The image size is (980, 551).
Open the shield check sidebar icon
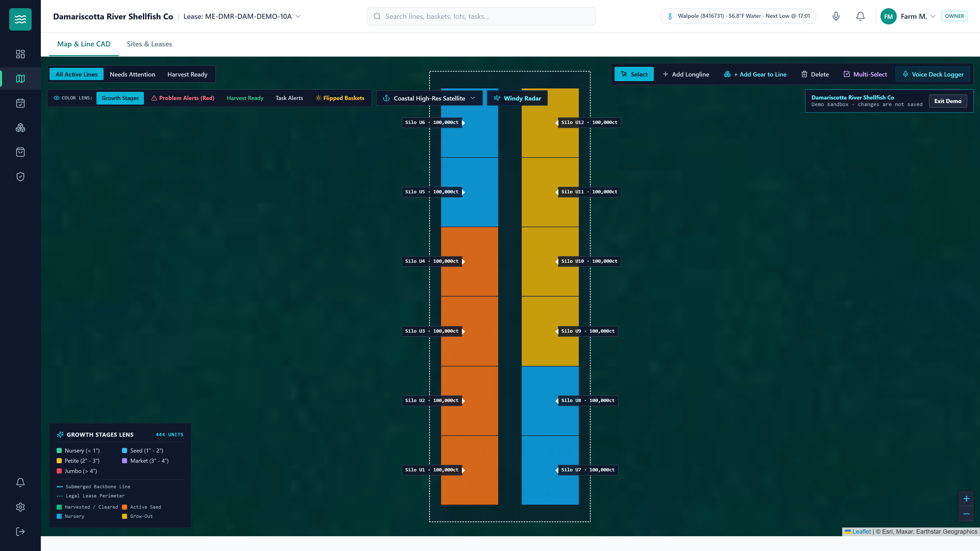20,177
